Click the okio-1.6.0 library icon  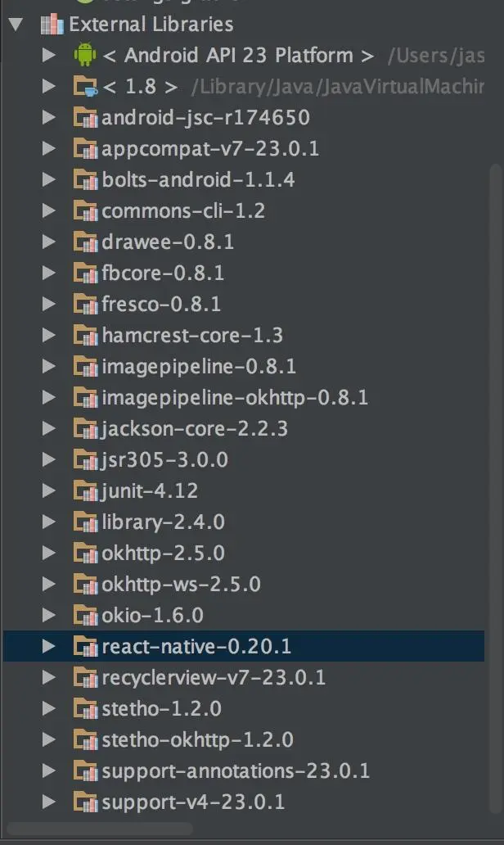85,615
